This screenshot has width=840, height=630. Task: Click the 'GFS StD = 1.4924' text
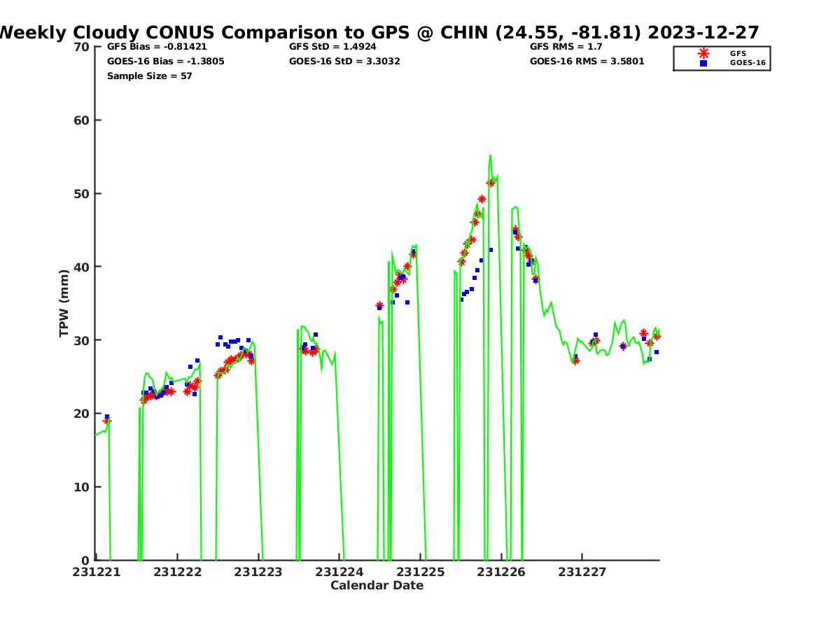point(332,47)
